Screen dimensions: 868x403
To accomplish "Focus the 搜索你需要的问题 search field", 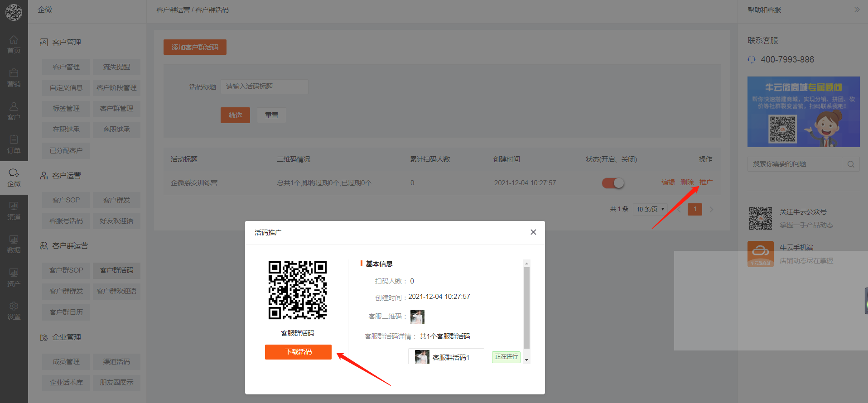I will (795, 164).
